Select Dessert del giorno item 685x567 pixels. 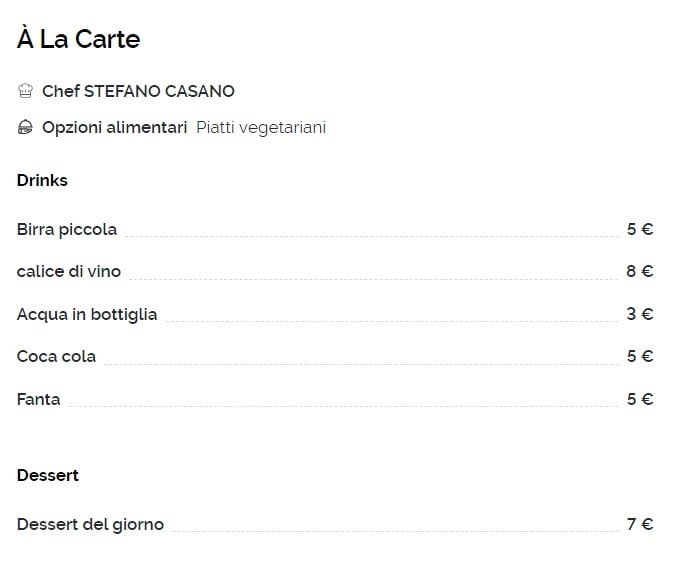tap(90, 524)
